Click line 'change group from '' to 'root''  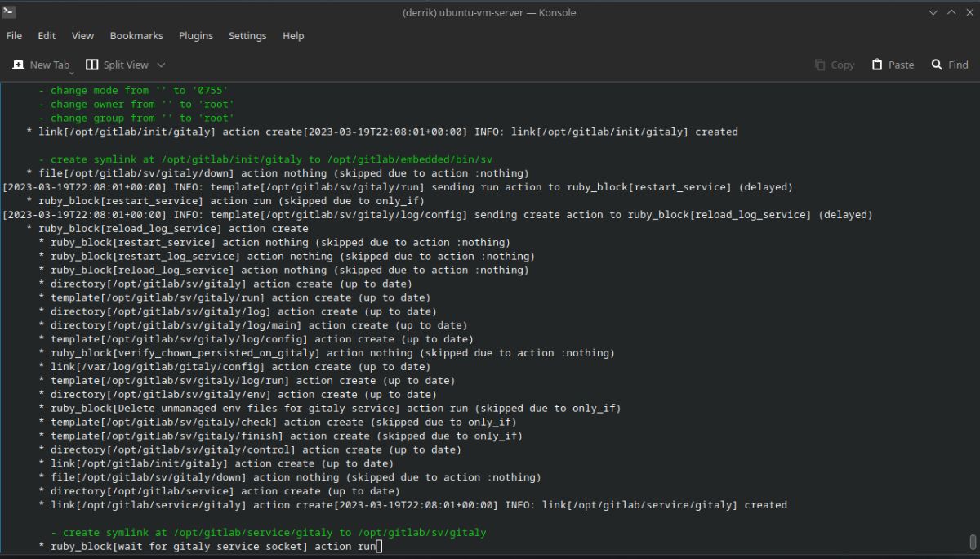click(136, 118)
